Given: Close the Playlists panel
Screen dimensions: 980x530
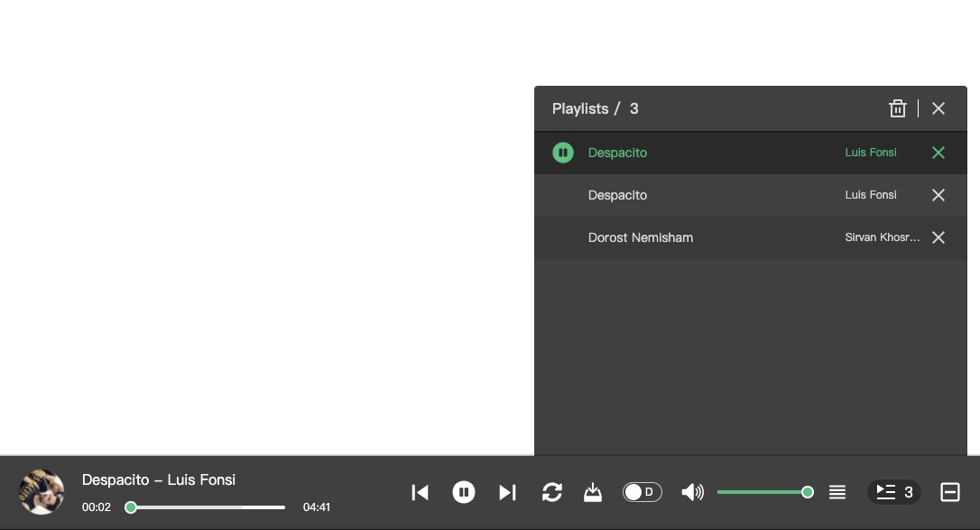Looking at the screenshot, I should click(x=938, y=108).
